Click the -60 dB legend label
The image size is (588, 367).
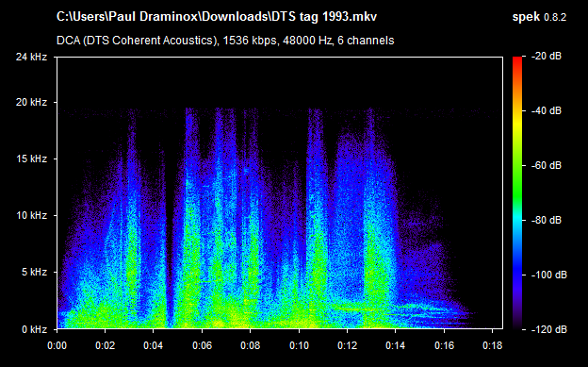547,165
